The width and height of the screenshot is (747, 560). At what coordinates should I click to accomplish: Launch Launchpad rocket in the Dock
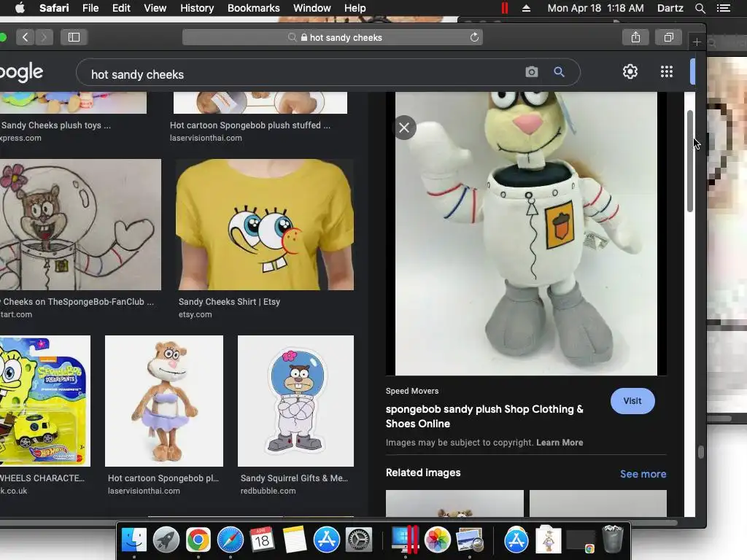[166, 540]
